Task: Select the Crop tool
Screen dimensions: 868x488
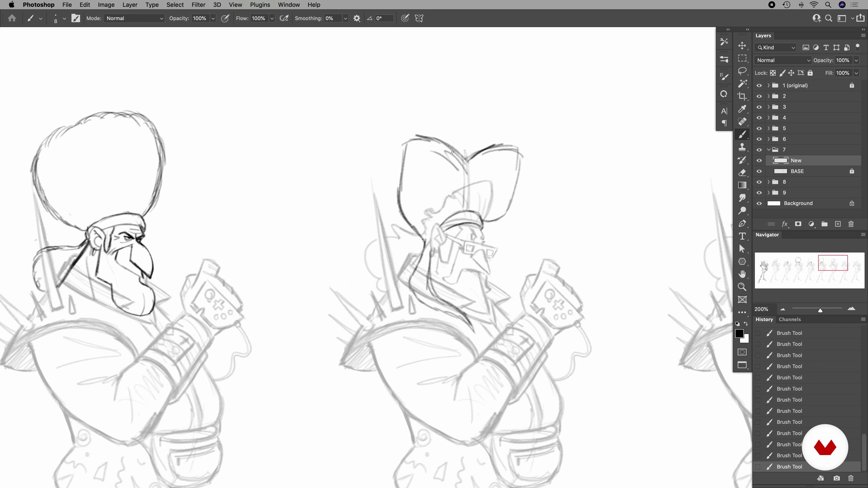Action: (742, 96)
